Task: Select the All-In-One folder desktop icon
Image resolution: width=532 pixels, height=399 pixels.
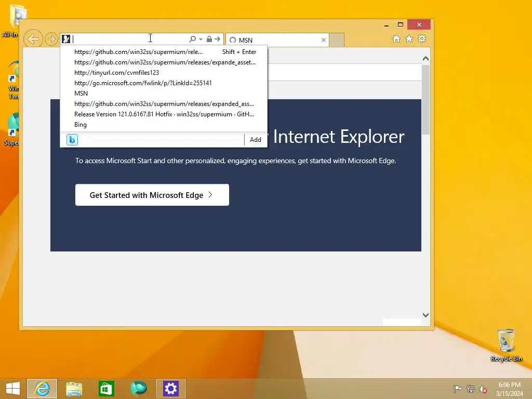Action: pos(13,20)
